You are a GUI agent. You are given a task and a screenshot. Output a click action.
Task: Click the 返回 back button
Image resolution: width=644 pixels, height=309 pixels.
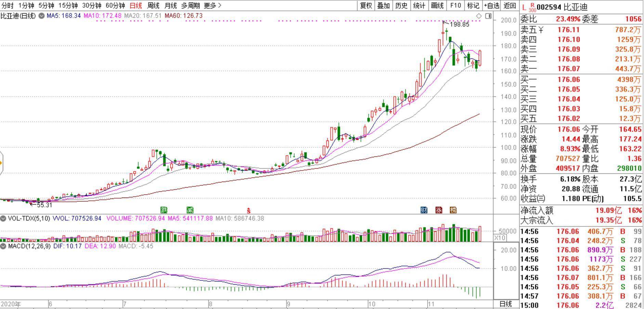coord(510,5)
